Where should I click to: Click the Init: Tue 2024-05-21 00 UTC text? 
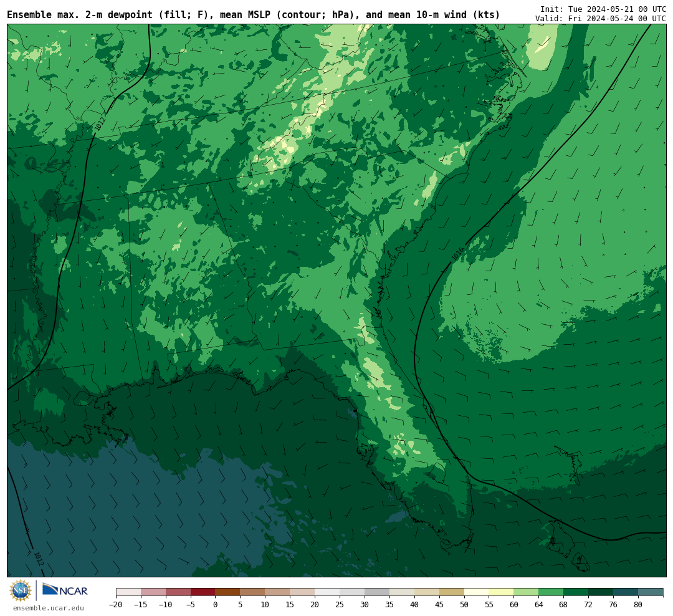(603, 9)
